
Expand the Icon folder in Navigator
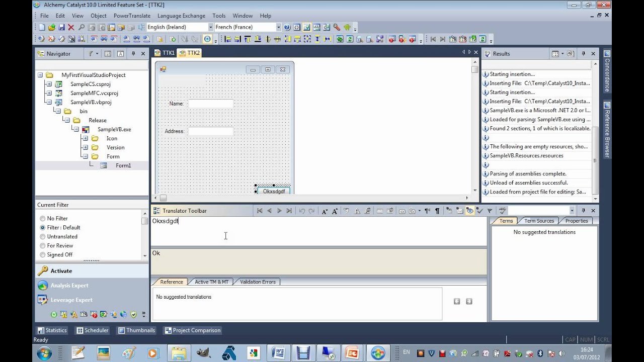[x=85, y=138]
